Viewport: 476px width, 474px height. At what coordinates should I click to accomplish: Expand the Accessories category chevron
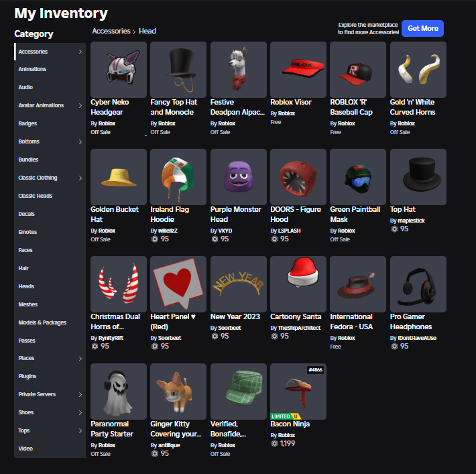80,52
